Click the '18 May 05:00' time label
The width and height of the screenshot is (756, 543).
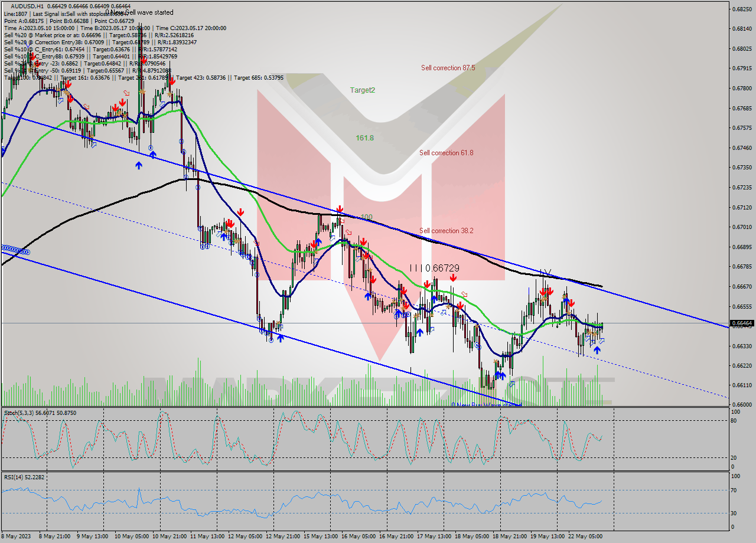tap(471, 537)
